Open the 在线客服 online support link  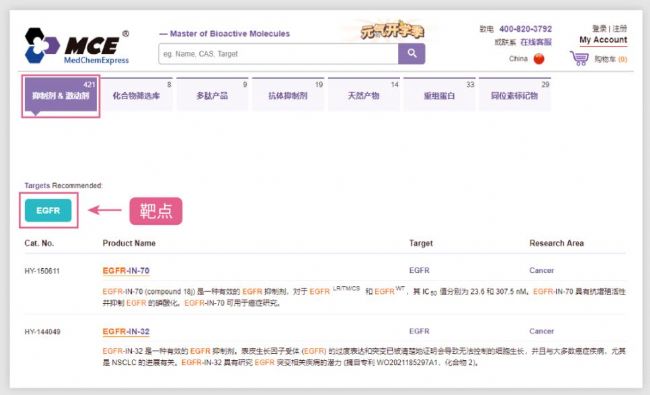536,42
